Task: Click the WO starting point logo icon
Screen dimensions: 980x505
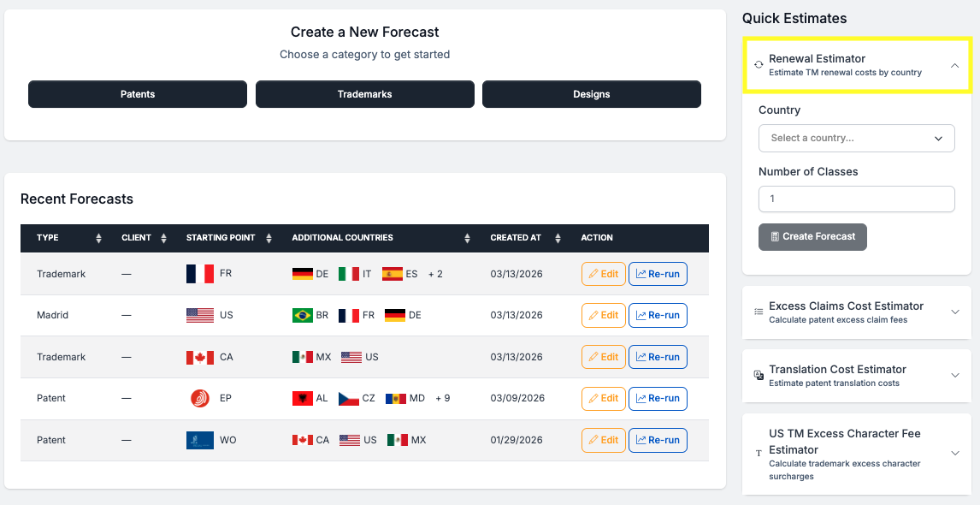Action: (199, 440)
